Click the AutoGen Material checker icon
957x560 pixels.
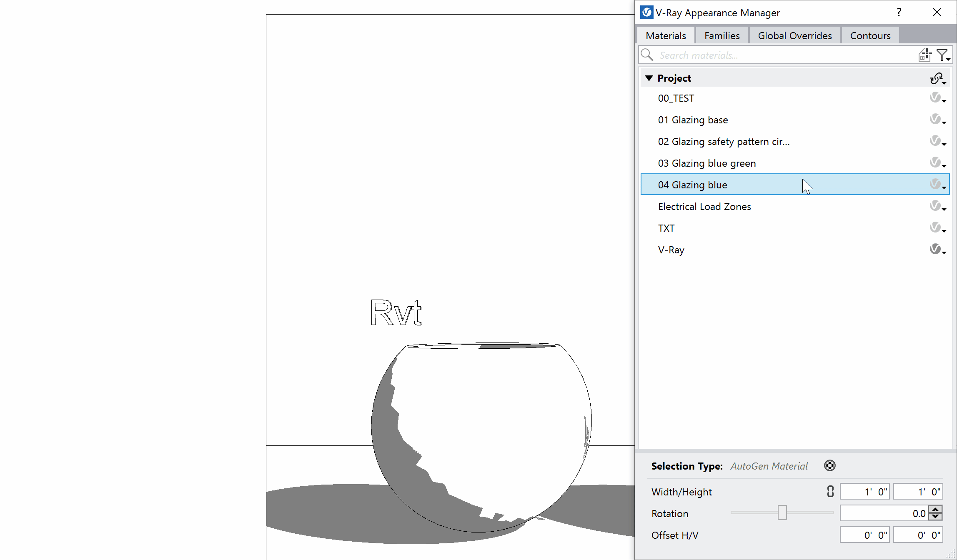(x=830, y=465)
